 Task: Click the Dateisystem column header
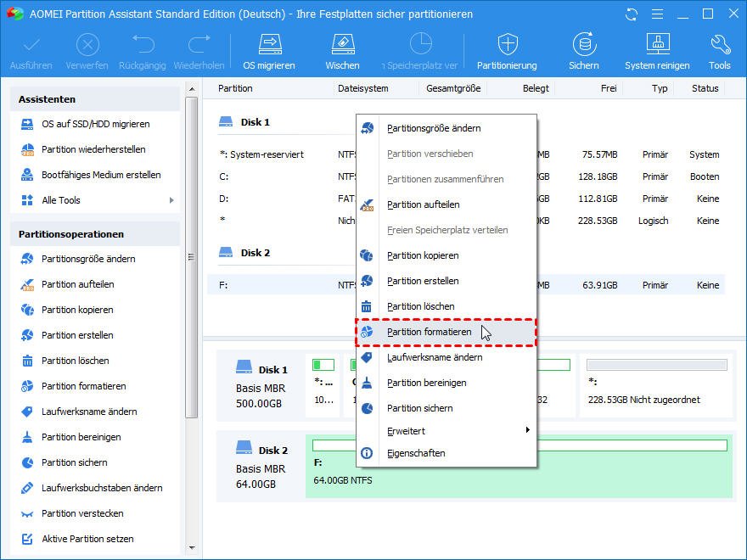(x=362, y=88)
